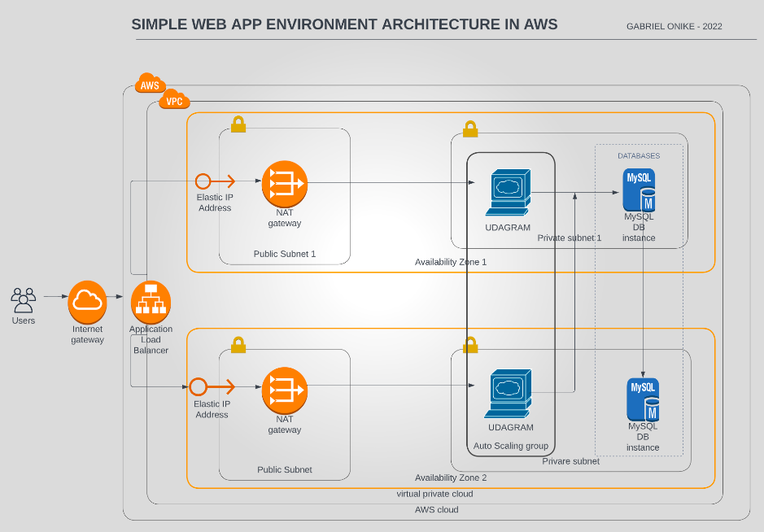The image size is (764, 532).
Task: Select the UDAGRAM instance in Availability Zone 2
Action: pos(509,391)
